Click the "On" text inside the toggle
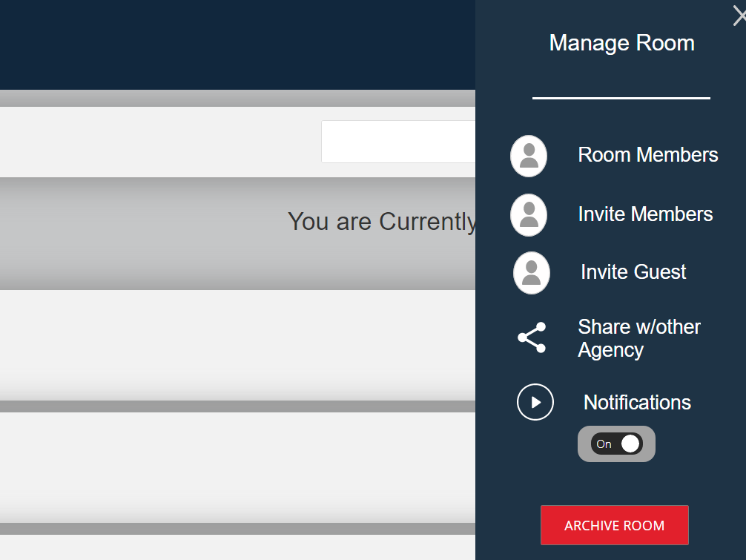The height and width of the screenshot is (560, 746). pyautogui.click(x=604, y=444)
